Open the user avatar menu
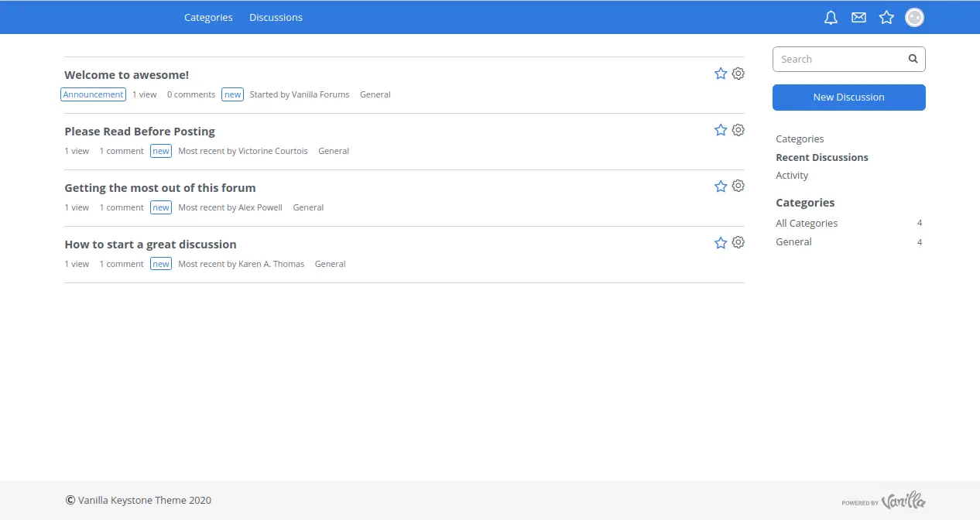 tap(914, 17)
